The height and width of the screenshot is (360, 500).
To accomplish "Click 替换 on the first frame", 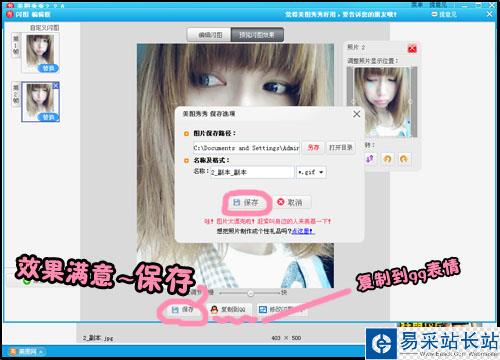I will [x=48, y=68].
